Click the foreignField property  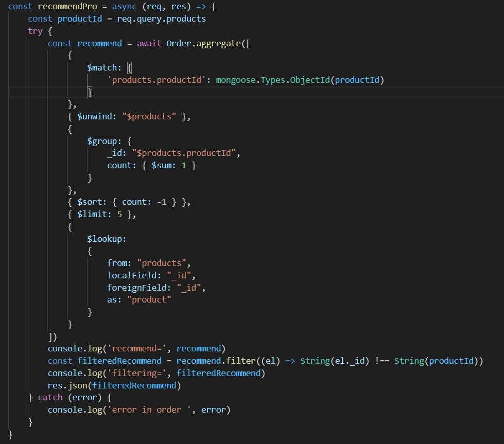point(139,288)
